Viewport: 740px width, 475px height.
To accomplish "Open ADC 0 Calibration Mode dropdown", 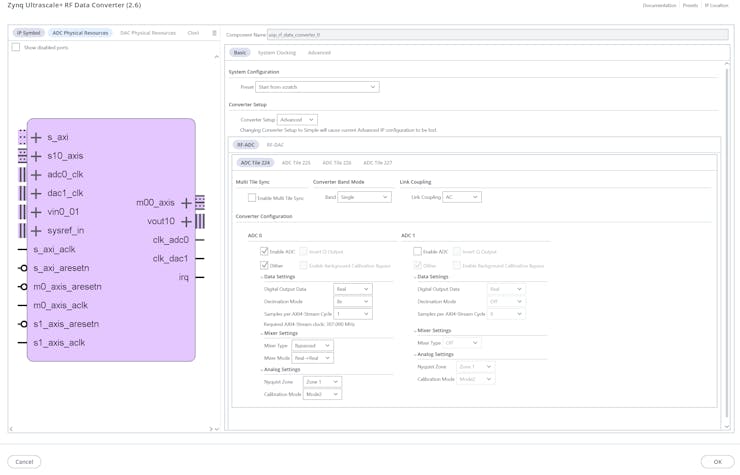I will point(322,394).
